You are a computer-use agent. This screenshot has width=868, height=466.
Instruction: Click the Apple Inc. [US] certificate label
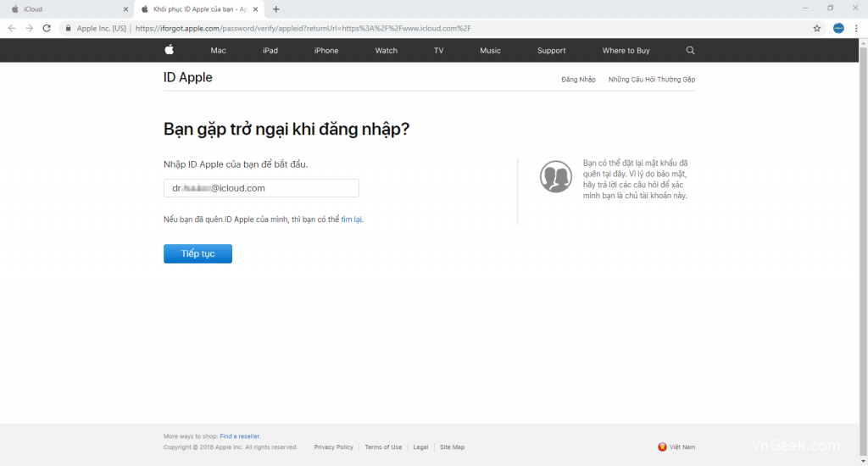pos(102,28)
